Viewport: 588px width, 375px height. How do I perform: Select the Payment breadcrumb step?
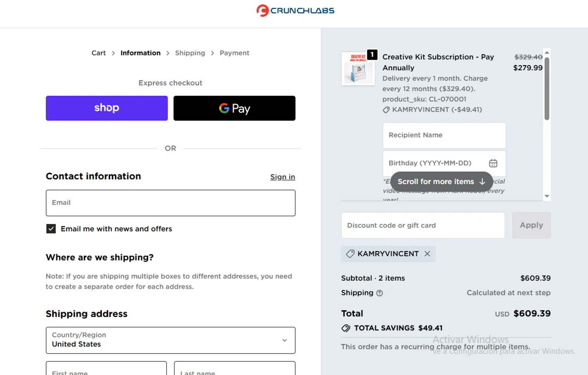point(234,53)
